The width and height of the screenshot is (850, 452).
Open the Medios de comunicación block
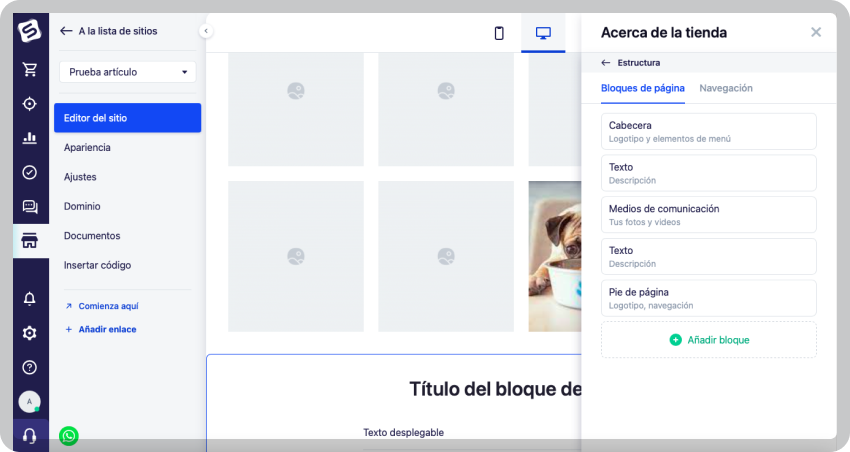709,215
